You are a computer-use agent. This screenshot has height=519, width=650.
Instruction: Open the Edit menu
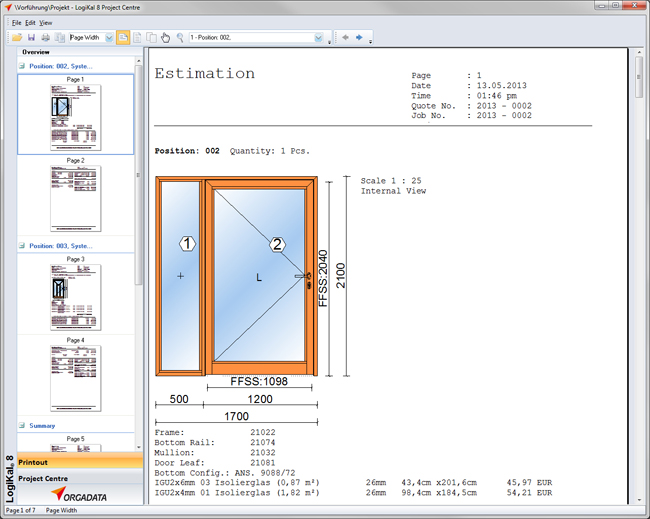30,23
